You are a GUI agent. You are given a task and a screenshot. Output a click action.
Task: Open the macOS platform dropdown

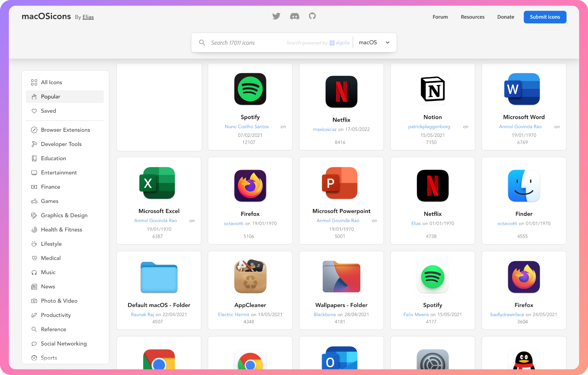[374, 43]
